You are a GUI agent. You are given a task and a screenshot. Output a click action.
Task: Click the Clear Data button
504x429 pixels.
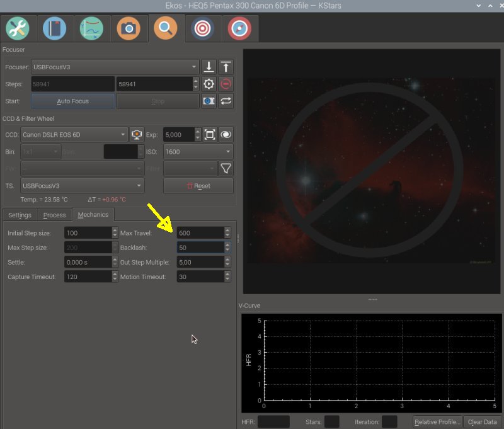pos(482,422)
